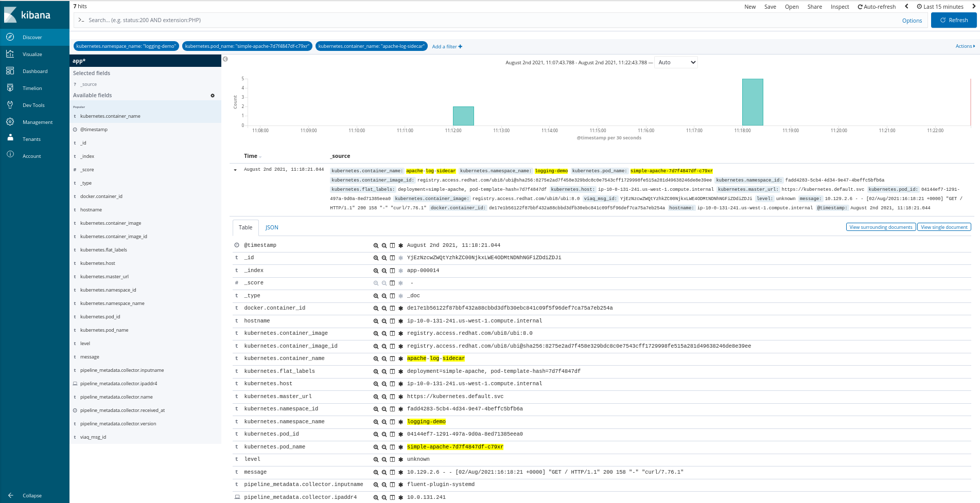Focus the search query input

click(x=484, y=20)
